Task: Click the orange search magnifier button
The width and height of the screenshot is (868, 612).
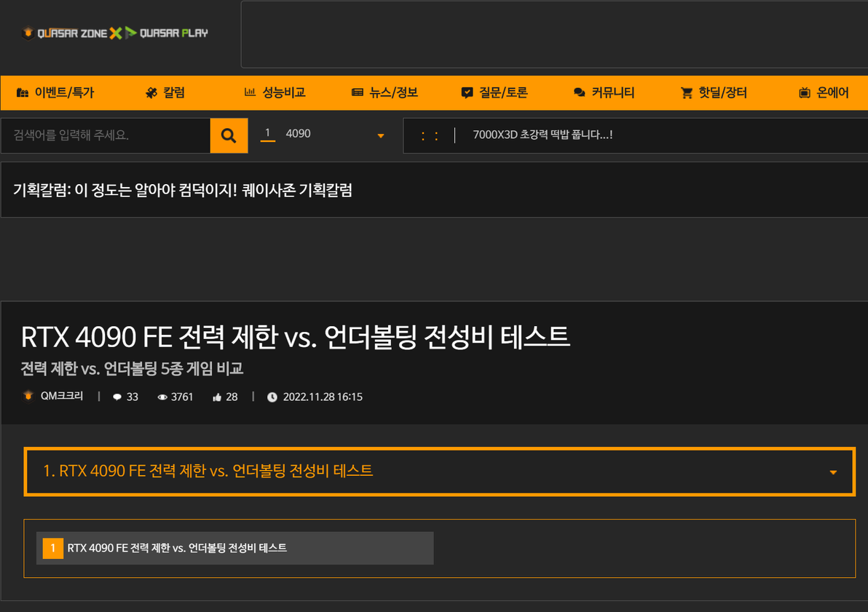Action: [229, 135]
